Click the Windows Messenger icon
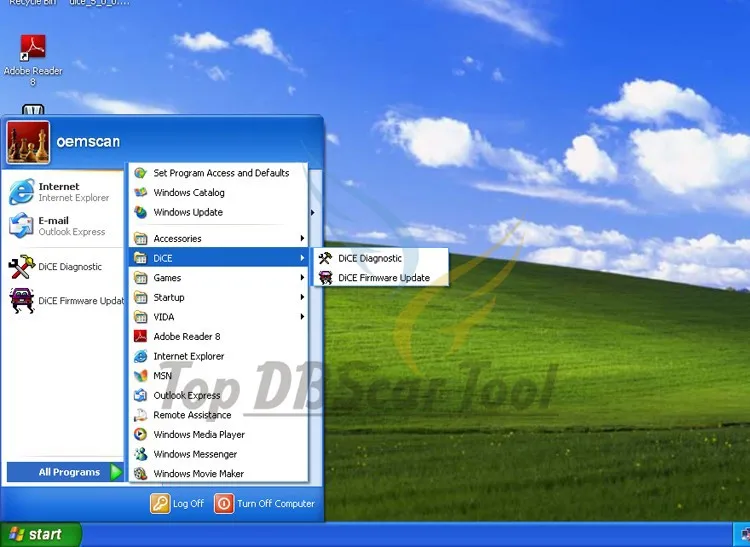Viewport: 750px width, 547px height. coord(140,454)
